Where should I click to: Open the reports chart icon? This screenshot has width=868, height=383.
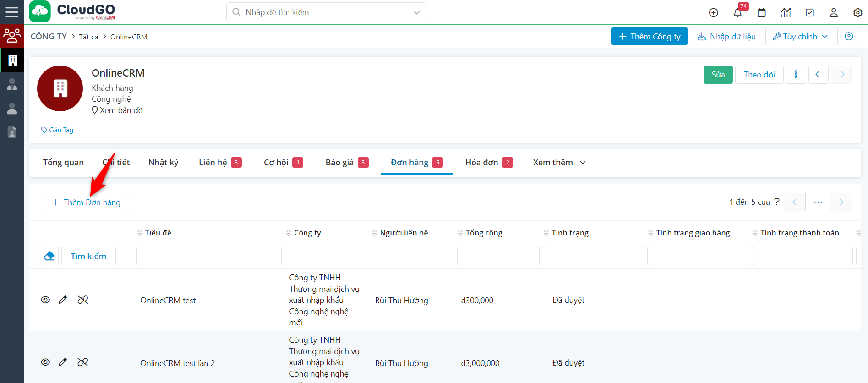point(786,13)
